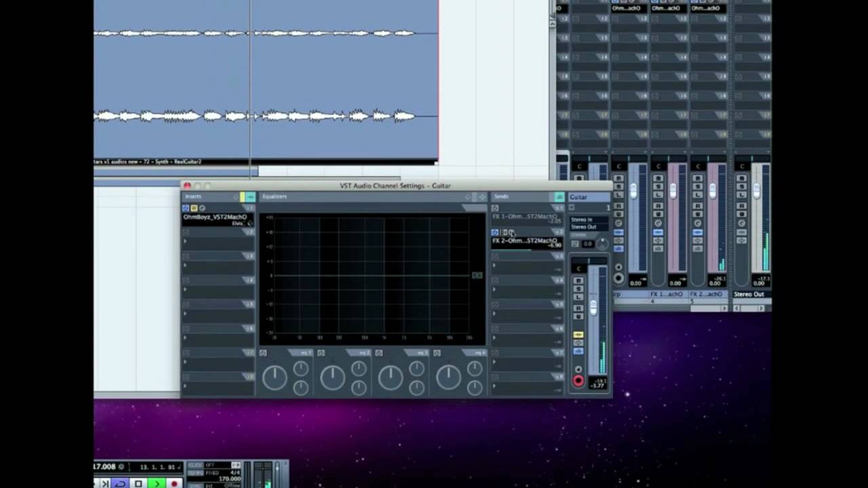Toggle the EQ band 3 power button

379,352
